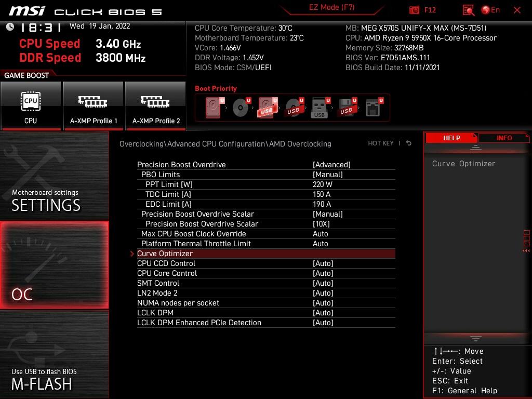Viewport: 532px width, 399px height.
Task: Open Precision Boost Overdrive [Advanced] option
Action: [x=266, y=165]
